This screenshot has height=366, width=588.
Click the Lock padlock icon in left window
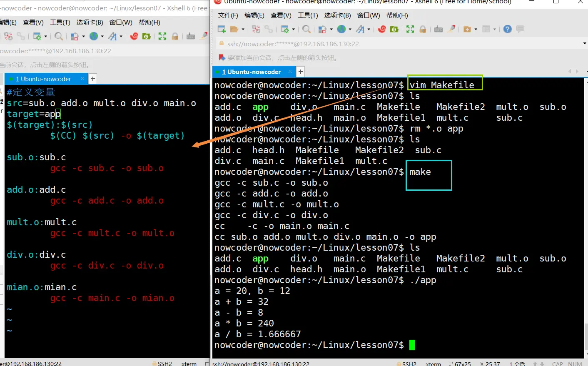pyautogui.click(x=175, y=36)
